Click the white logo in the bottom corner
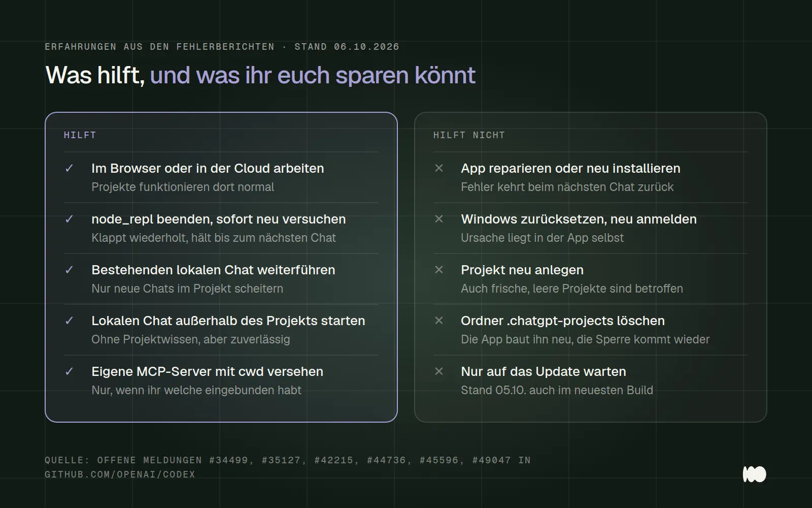The image size is (812, 508). coord(754,474)
